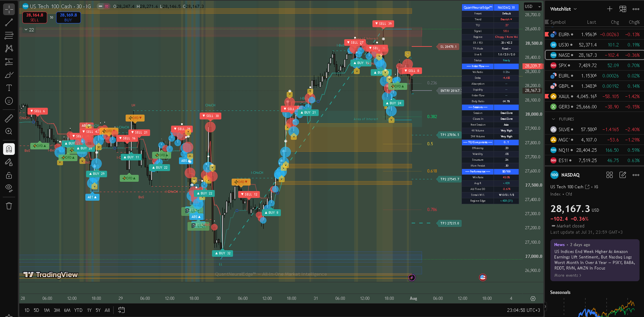Sort the watchlist by the Last column
This screenshot has width=644, height=317.
pyautogui.click(x=591, y=22)
